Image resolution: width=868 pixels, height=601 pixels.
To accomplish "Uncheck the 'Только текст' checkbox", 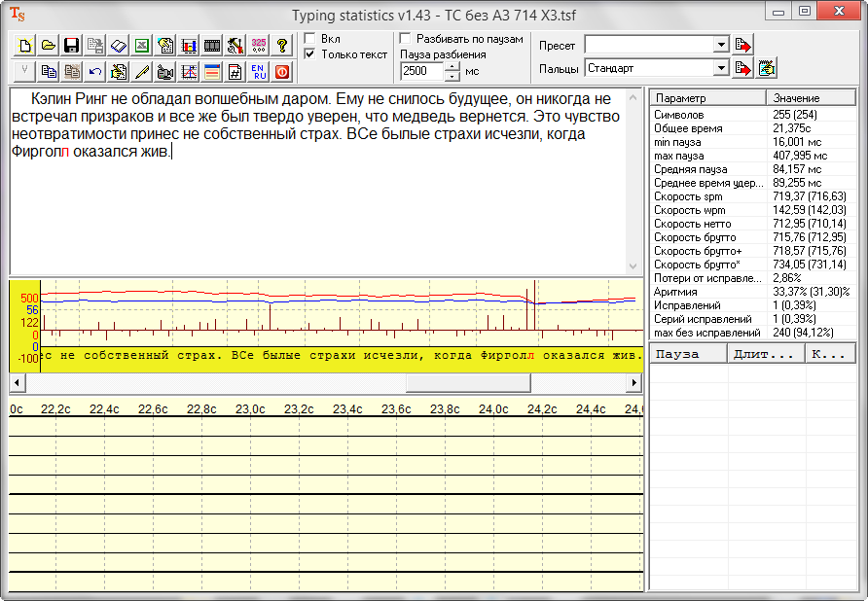I will [309, 54].
